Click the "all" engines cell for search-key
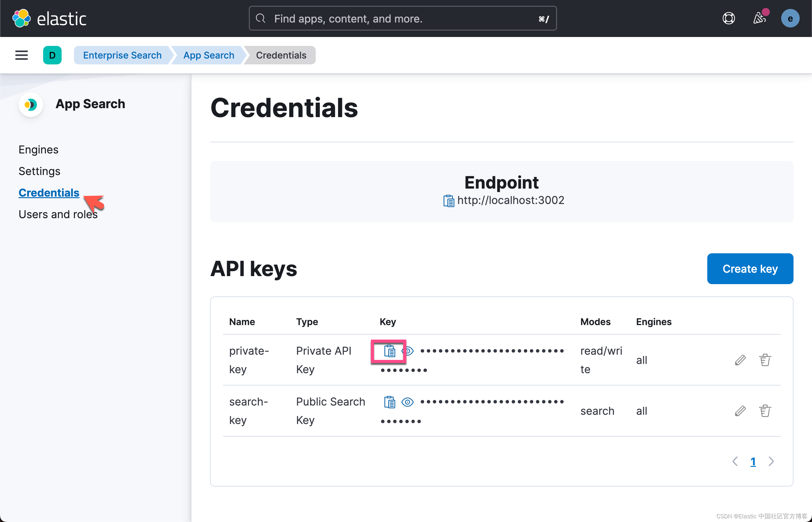The image size is (812, 522). (x=641, y=411)
